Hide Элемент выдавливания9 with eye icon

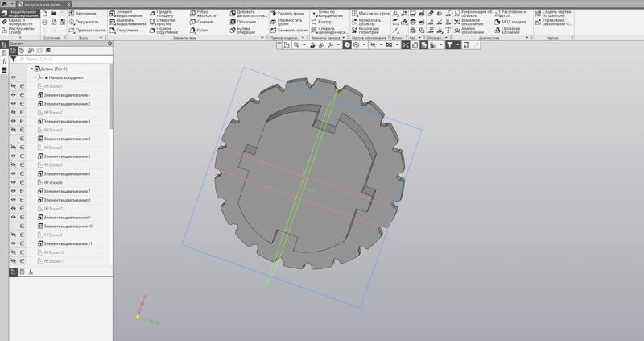pyautogui.click(x=14, y=217)
